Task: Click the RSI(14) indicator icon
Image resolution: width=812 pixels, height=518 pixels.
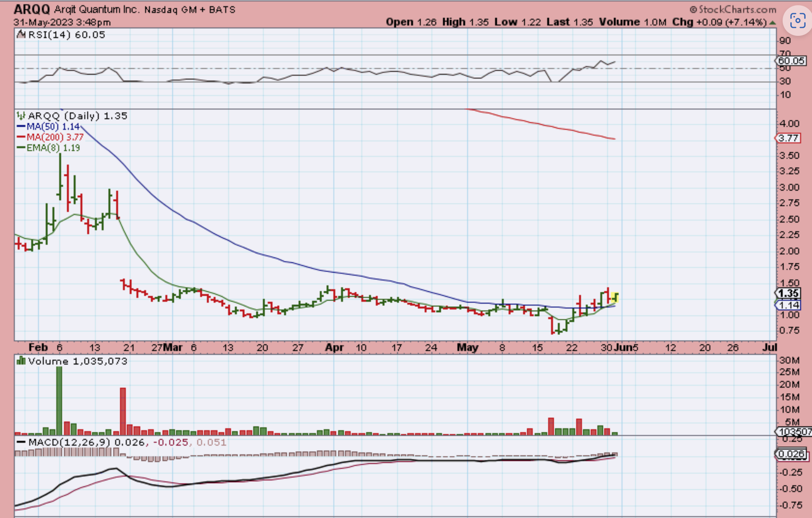Action: tap(21, 35)
